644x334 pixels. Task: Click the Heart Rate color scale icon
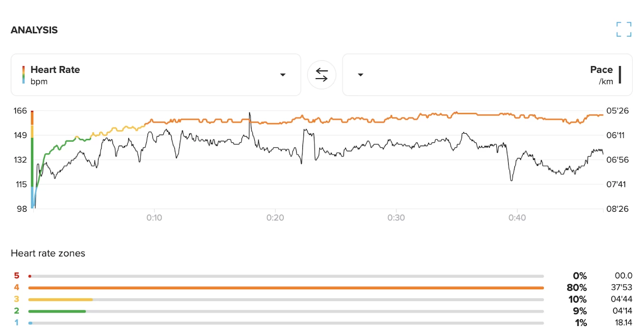tap(23, 75)
